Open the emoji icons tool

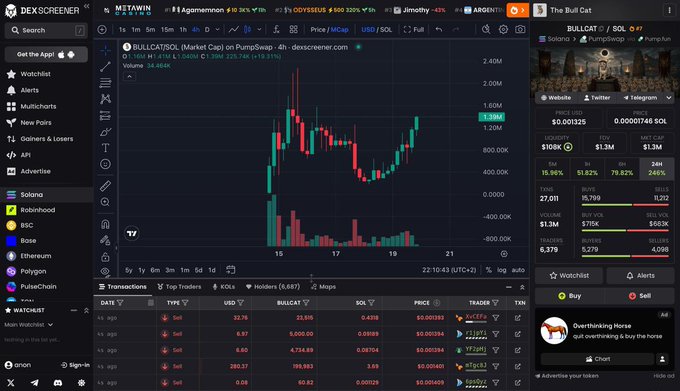pos(105,164)
